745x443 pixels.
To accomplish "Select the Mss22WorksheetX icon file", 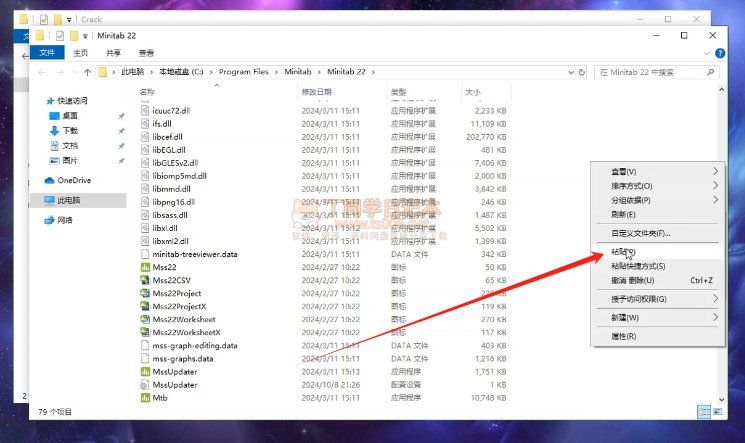I will [145, 332].
